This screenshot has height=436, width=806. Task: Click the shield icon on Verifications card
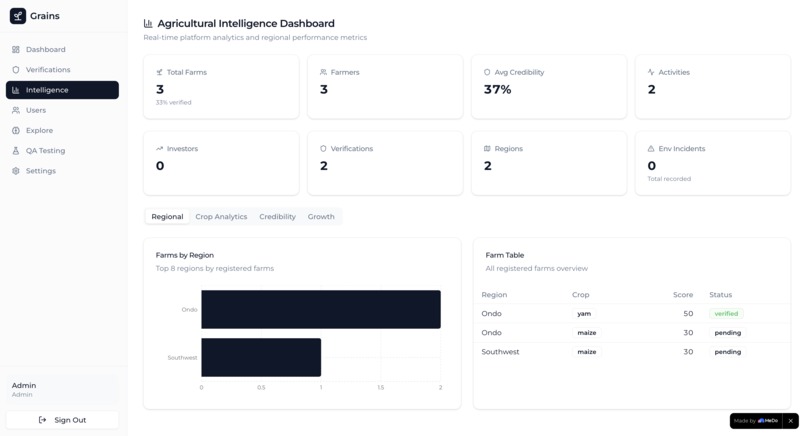tap(323, 149)
